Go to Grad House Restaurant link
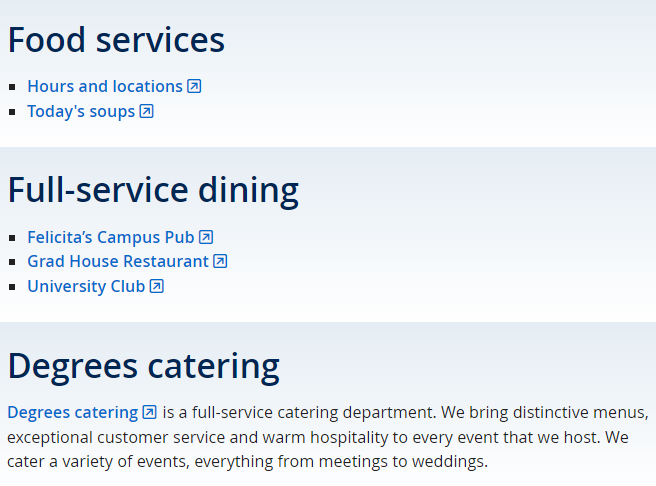 (x=118, y=261)
